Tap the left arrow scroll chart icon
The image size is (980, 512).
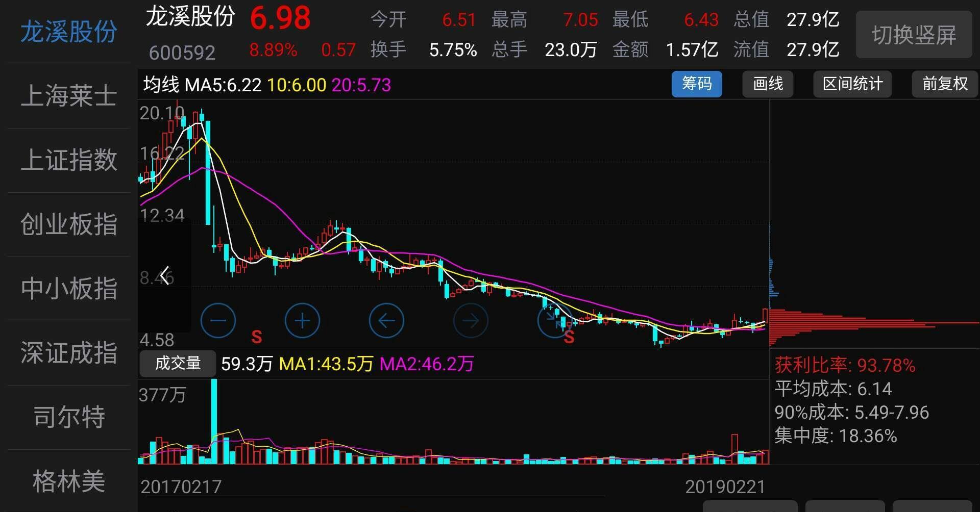[386, 320]
